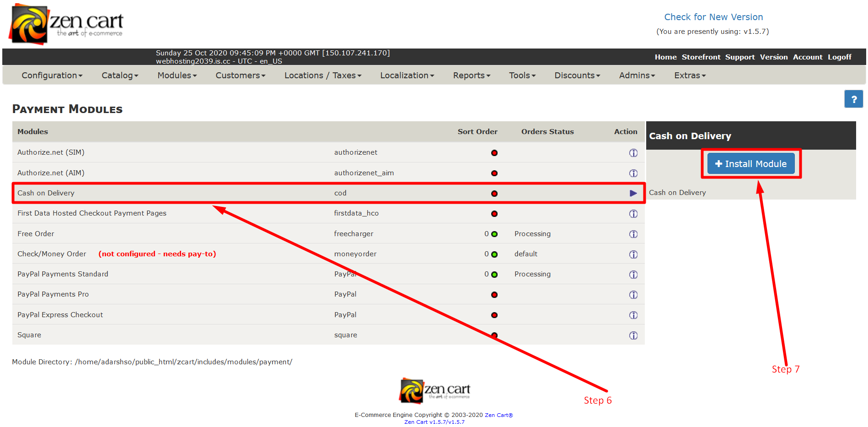868x427 pixels.
Task: Select the Square module row
Action: click(x=328, y=335)
